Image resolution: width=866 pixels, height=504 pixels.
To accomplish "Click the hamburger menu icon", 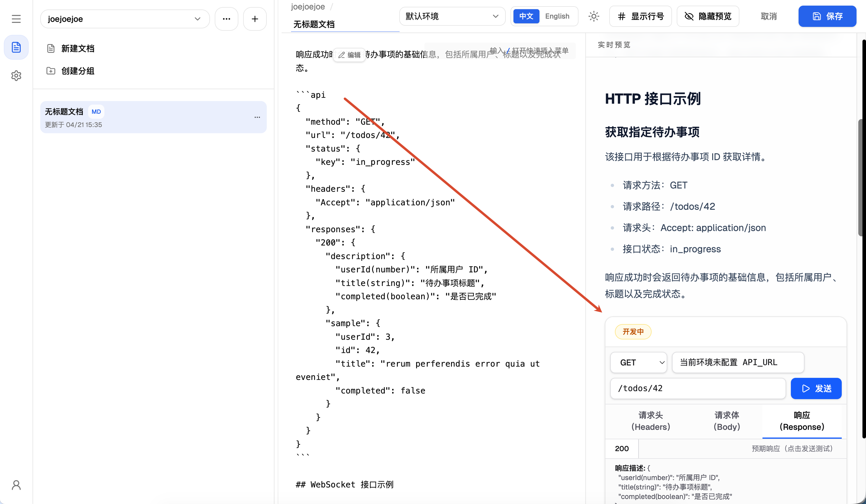I will pyautogui.click(x=16, y=19).
